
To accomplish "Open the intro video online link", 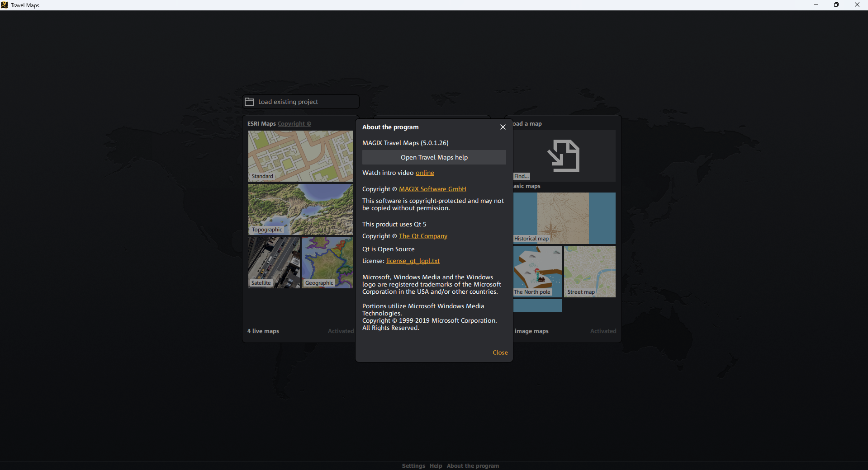I will pos(425,173).
